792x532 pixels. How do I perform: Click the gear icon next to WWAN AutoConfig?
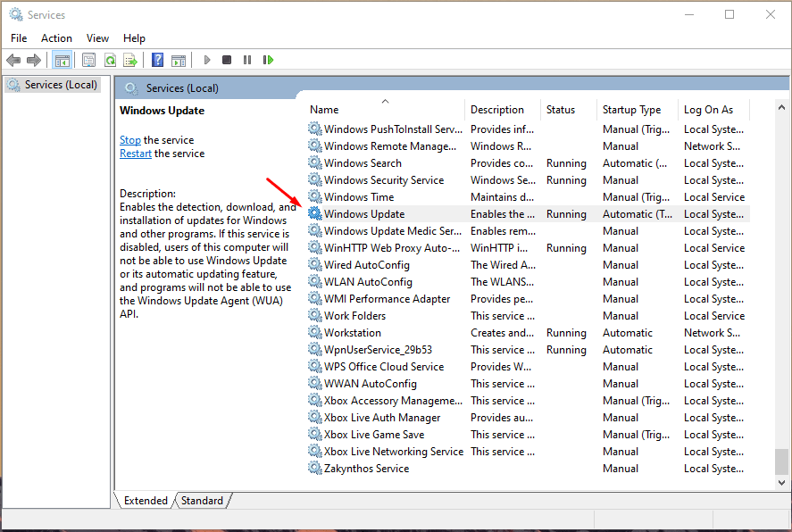point(315,383)
